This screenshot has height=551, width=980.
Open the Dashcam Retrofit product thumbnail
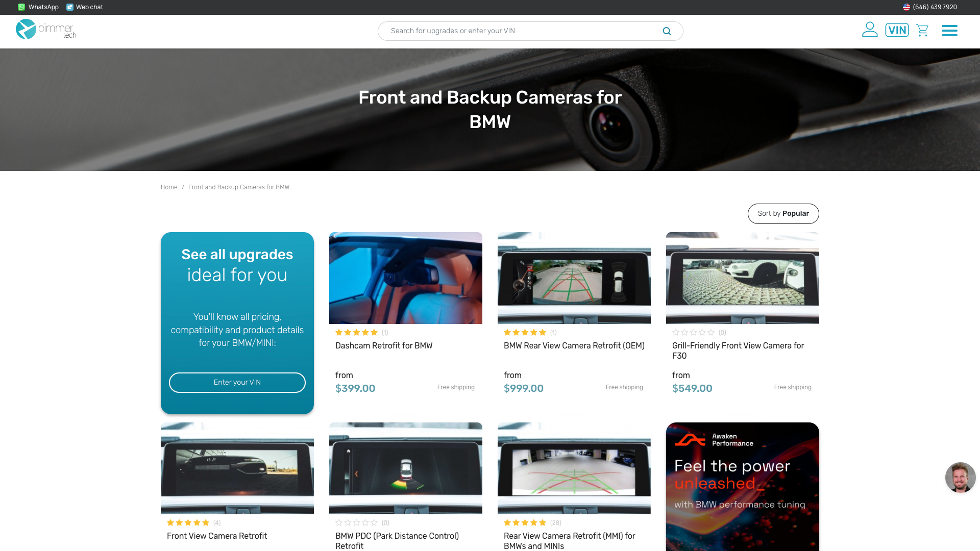(405, 278)
